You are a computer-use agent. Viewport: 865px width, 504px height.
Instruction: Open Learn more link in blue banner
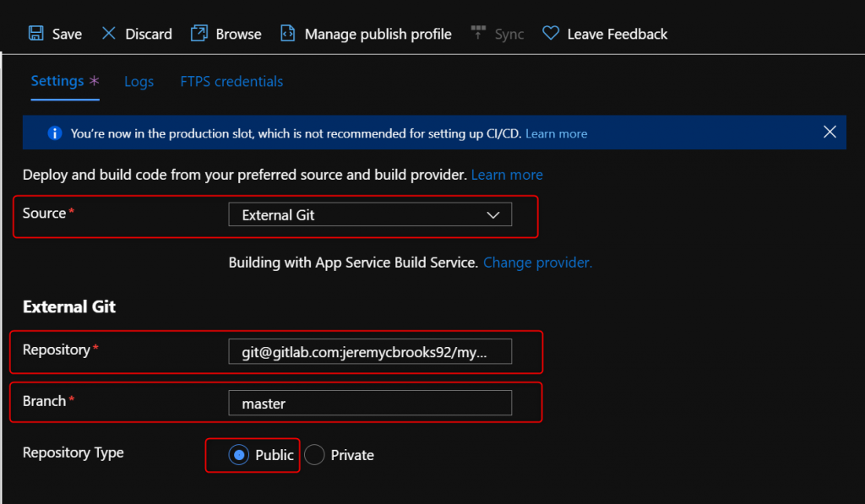tap(556, 133)
